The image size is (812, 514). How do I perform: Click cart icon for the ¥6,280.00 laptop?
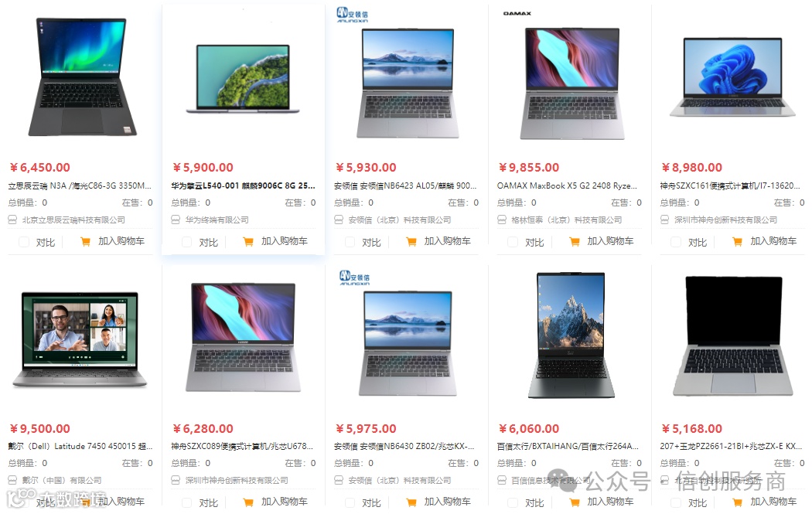(x=248, y=502)
